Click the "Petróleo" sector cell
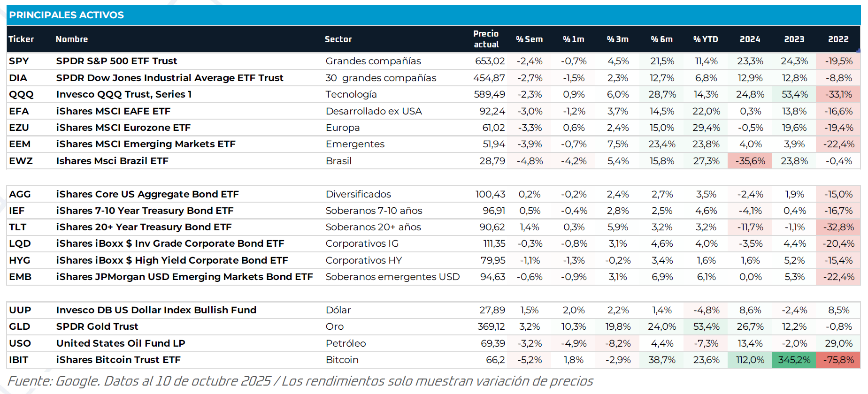Viewport: 868px width, 394px height. pos(346,343)
